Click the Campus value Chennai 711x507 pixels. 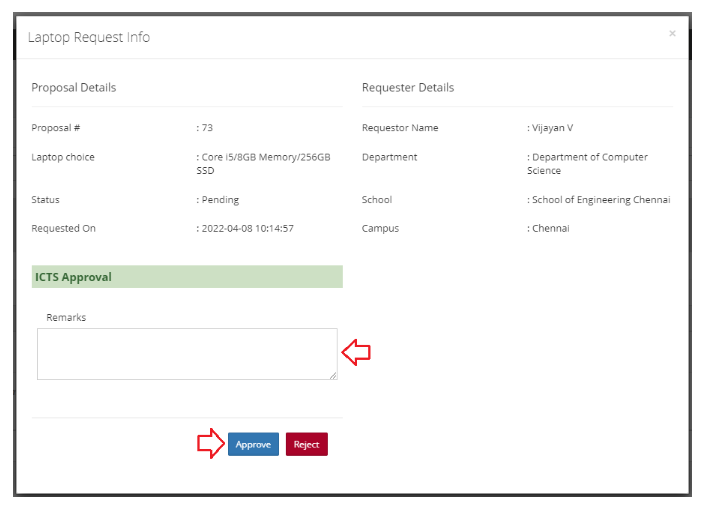pyautogui.click(x=550, y=229)
